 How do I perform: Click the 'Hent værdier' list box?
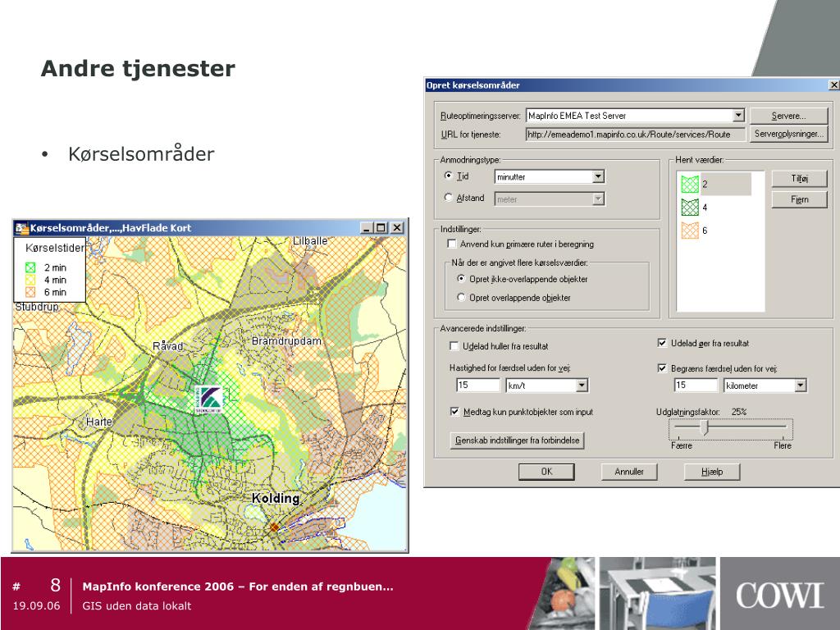720,241
